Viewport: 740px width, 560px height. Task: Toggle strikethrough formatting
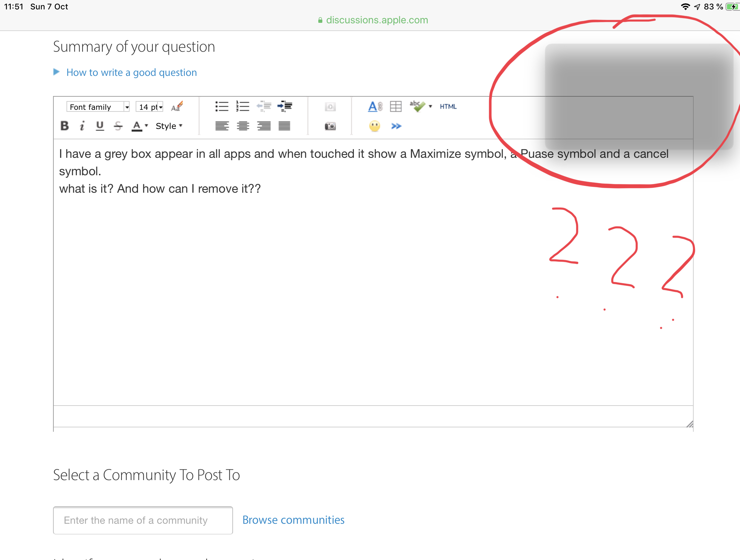tap(118, 126)
